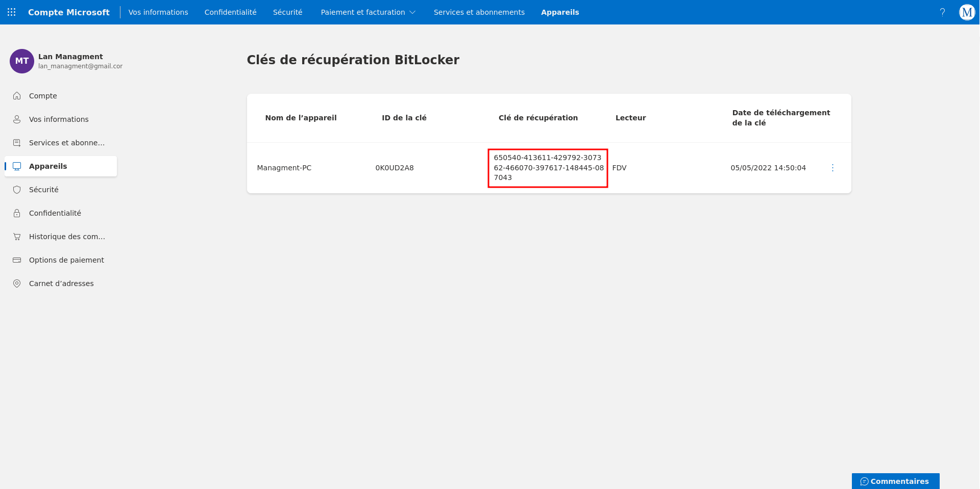Screen dimensions: 980x489
Task: Open Sécurité in the sidebar
Action: tap(61, 190)
